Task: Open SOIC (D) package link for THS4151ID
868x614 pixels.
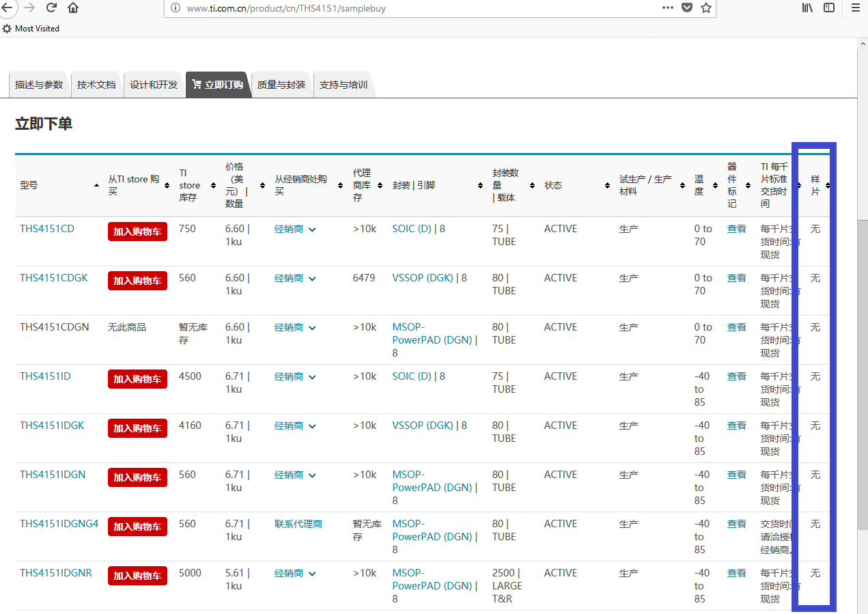Action: 412,376
